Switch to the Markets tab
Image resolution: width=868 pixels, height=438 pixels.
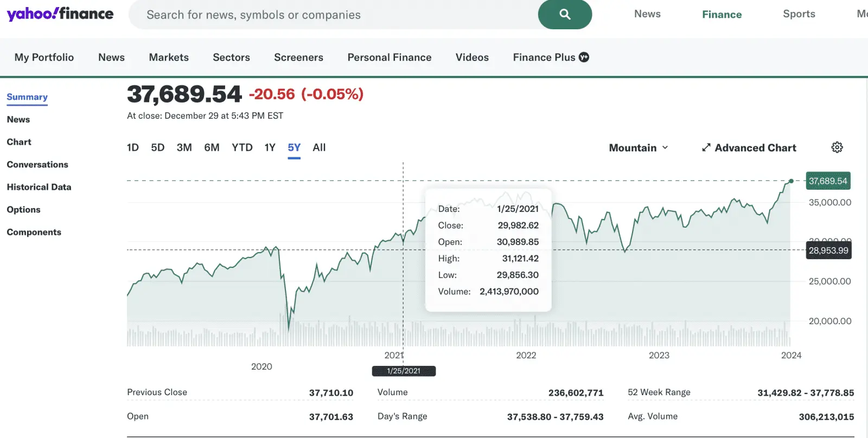(169, 57)
